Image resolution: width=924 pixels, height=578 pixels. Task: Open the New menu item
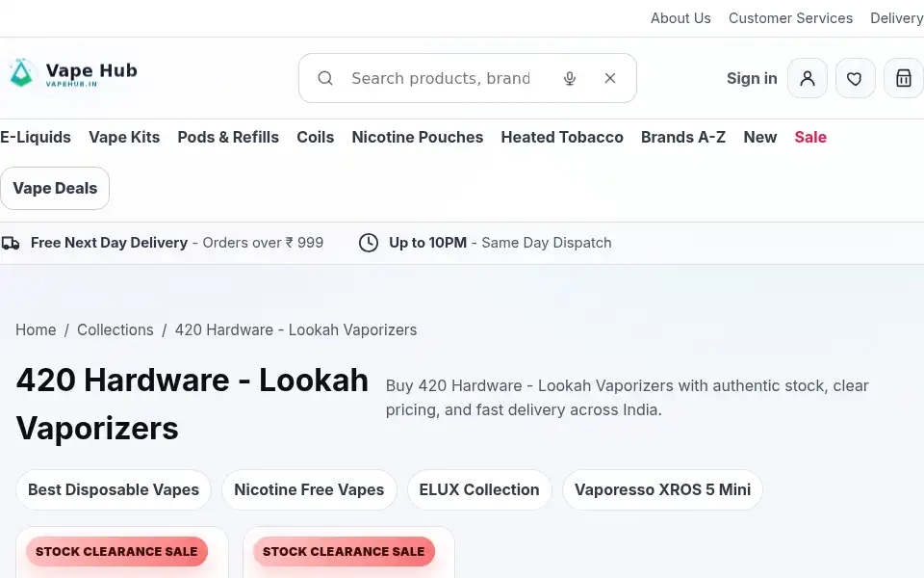click(760, 137)
